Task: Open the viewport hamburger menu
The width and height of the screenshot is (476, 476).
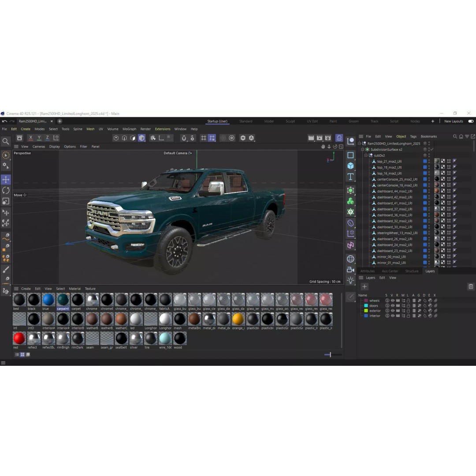Action: tap(16, 147)
